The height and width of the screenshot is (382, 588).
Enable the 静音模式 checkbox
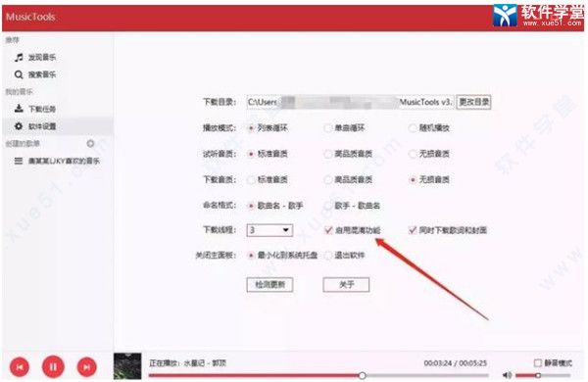tap(538, 362)
